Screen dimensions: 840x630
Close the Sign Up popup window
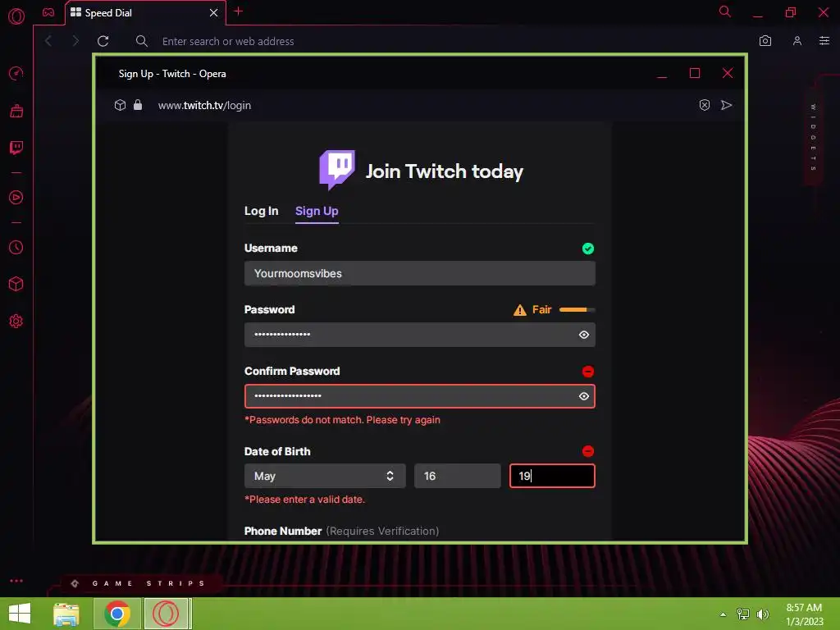(x=728, y=73)
